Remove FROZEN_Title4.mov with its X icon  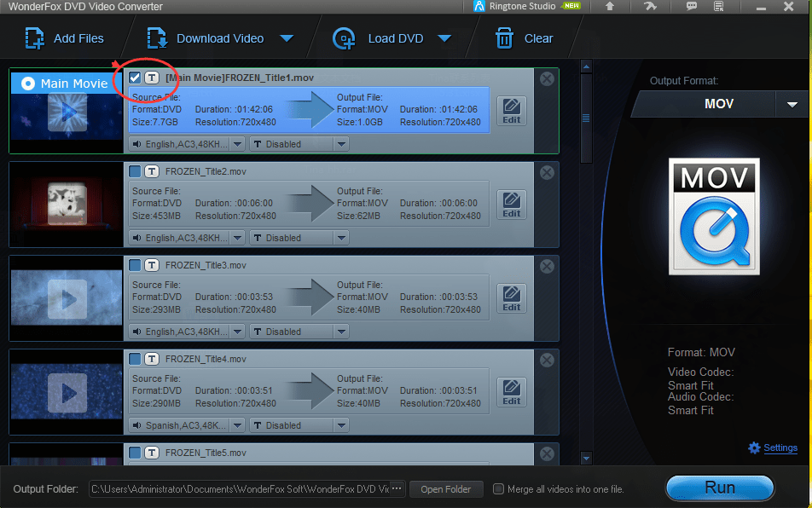click(547, 360)
